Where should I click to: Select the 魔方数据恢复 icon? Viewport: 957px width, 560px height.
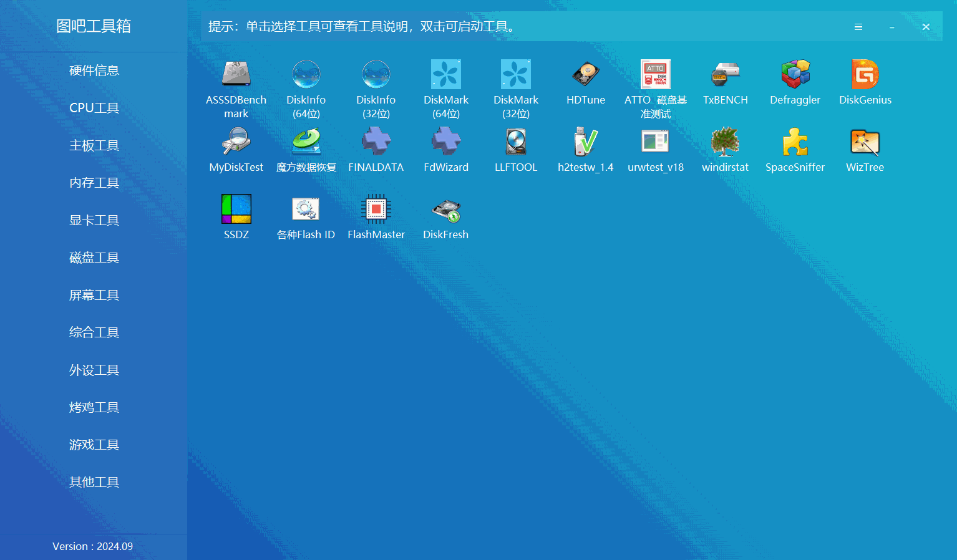click(306, 142)
